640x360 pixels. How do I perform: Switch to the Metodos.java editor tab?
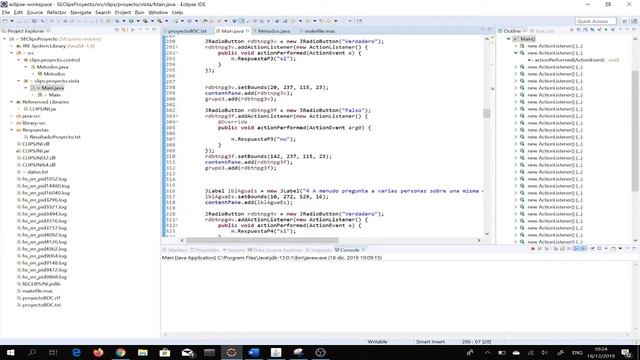tap(273, 31)
